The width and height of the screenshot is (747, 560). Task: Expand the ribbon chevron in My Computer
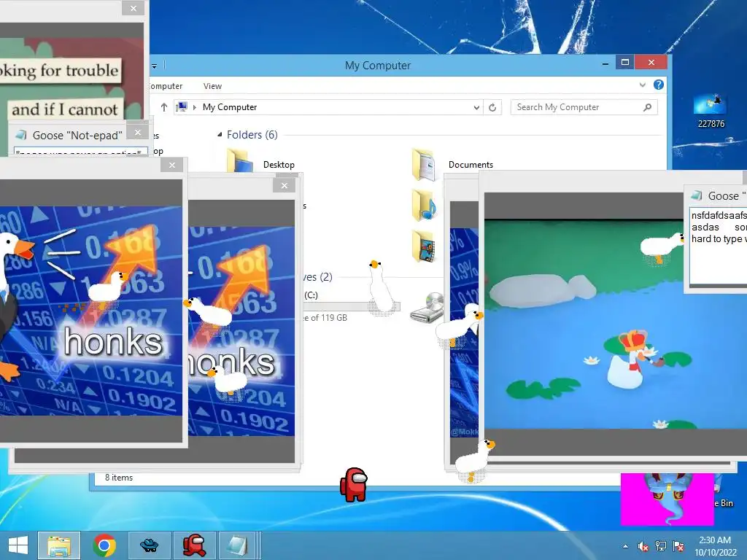(642, 85)
